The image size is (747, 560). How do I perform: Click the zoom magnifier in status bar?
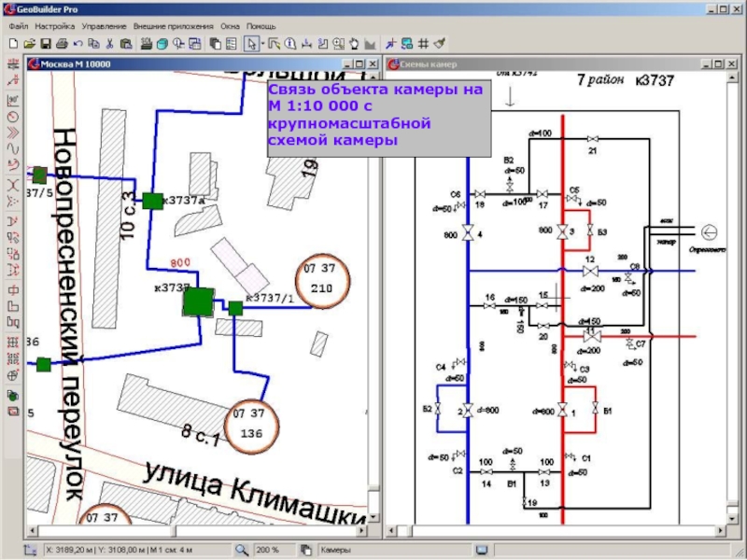point(241,551)
